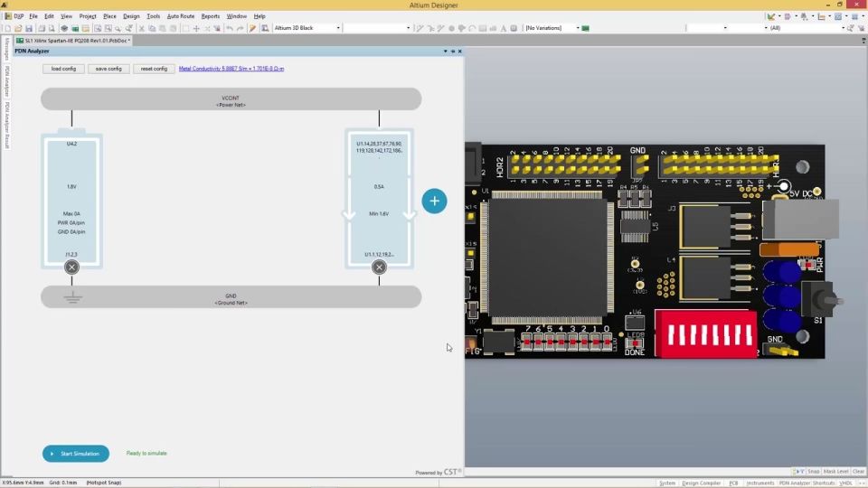Open the Project menu

88,16
